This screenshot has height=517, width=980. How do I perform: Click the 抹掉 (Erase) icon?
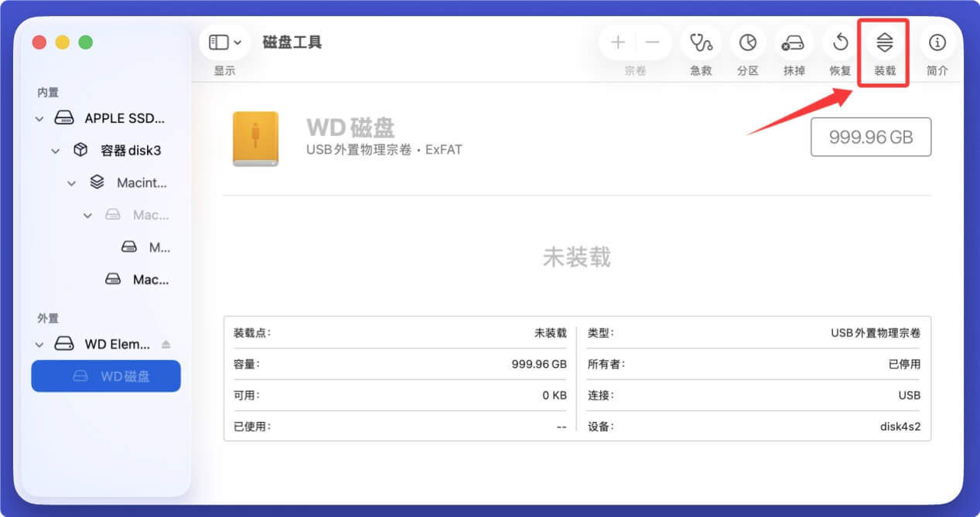click(x=794, y=43)
